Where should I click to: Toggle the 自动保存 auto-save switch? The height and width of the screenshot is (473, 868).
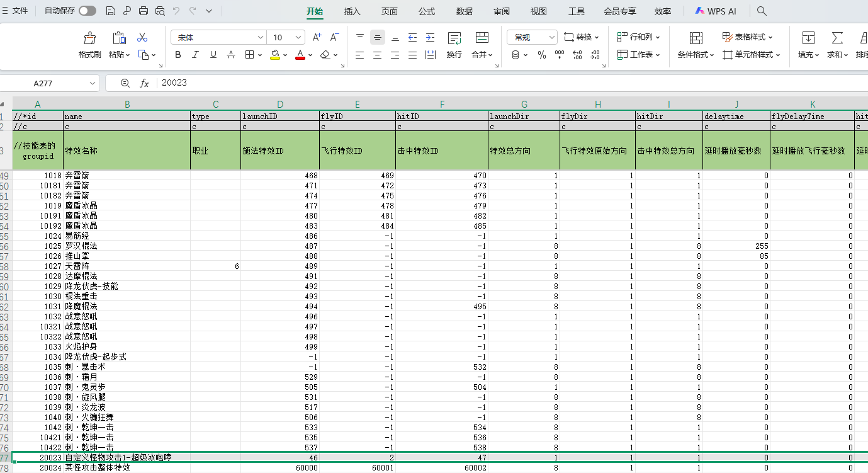pos(87,11)
